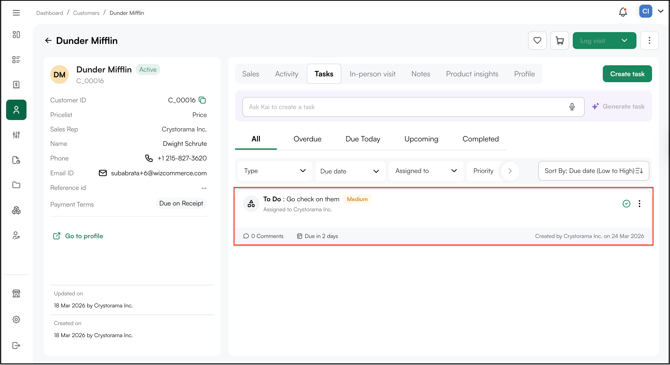Viewport: 670px width, 365px height.
Task: Copy the Customer ID C_00016
Action: click(x=203, y=100)
